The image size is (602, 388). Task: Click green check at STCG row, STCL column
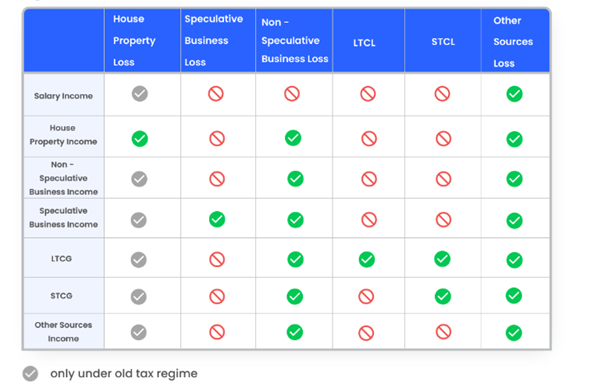coord(443,296)
